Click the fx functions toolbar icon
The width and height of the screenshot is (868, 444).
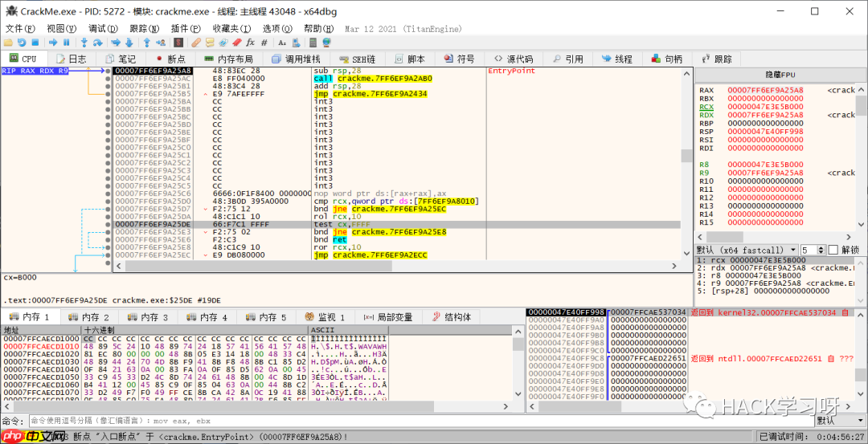250,43
